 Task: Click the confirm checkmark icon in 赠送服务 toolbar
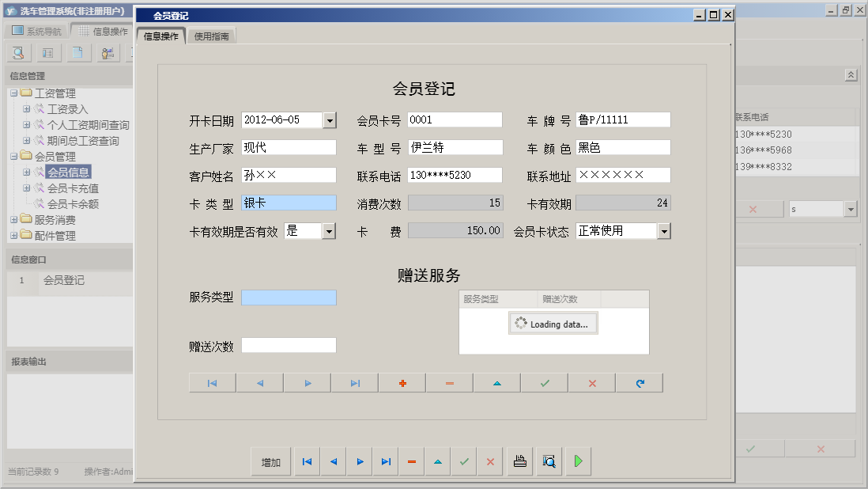pos(544,382)
